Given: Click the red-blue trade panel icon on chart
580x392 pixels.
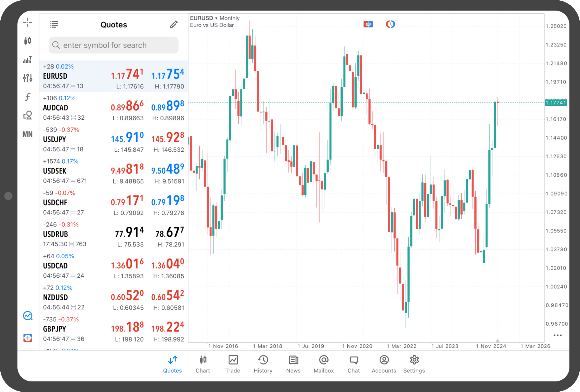Looking at the screenshot, I should (x=368, y=24).
